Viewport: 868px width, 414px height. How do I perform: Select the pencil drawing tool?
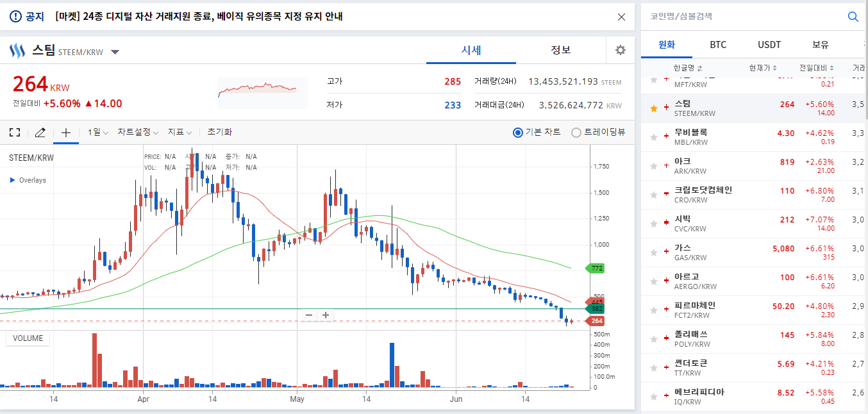coord(40,132)
